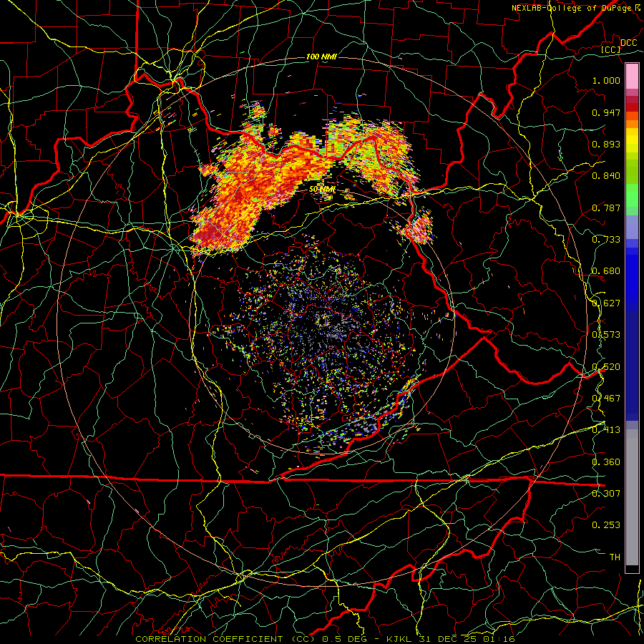Click the 1.000 scale value
This screenshot has width=644, height=644.
click(x=606, y=80)
